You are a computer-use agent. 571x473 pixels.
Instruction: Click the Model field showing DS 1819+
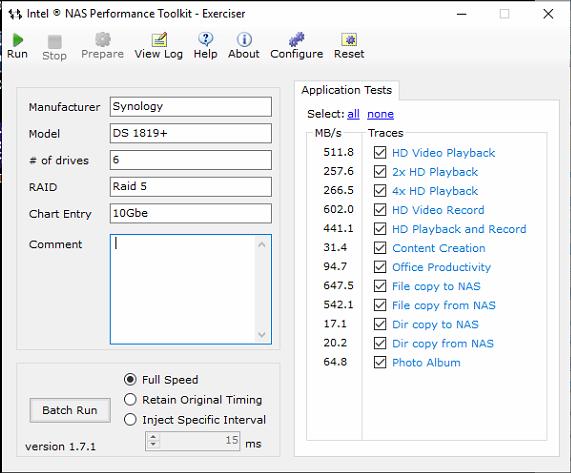[x=190, y=133]
